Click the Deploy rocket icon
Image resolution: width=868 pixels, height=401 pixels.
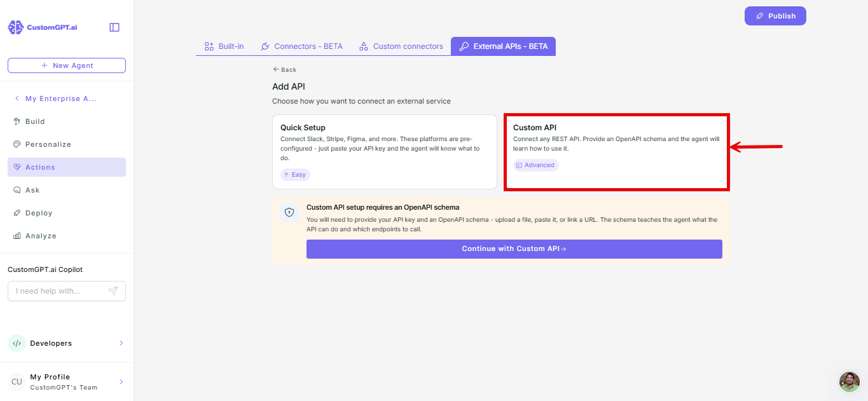(17, 213)
